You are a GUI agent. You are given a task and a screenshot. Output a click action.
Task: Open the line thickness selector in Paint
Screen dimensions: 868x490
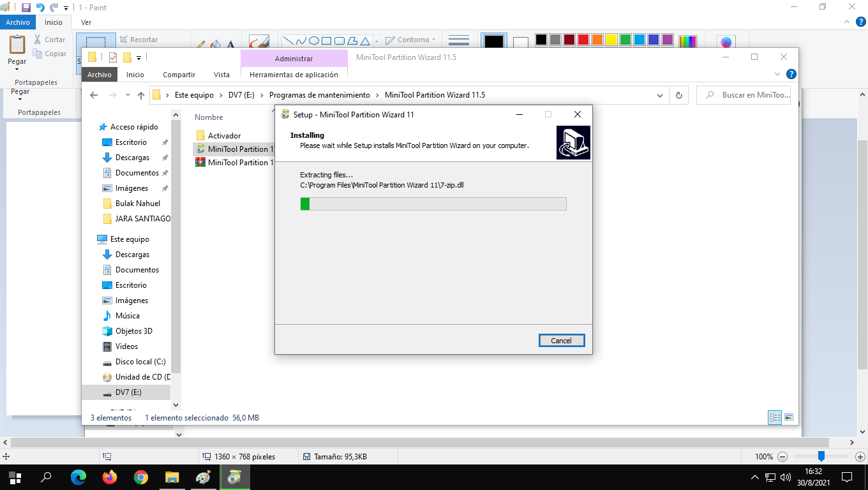pyautogui.click(x=459, y=41)
